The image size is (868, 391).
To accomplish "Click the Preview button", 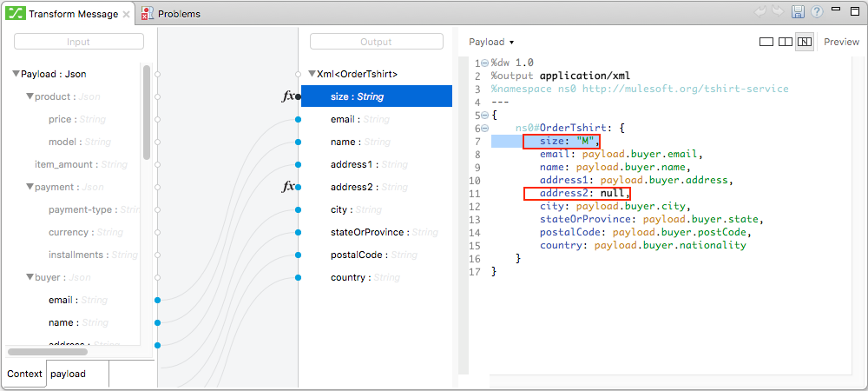I will (841, 42).
